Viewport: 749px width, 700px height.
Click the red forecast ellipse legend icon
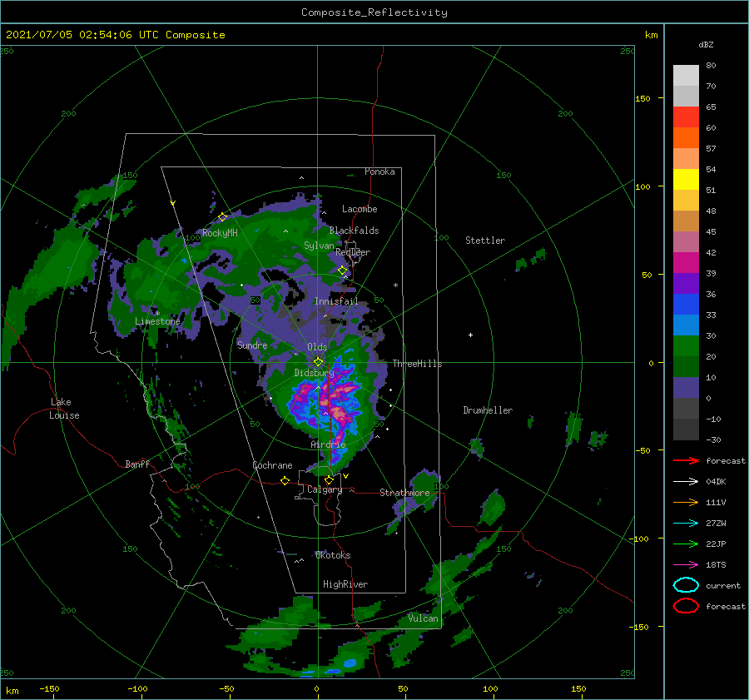[x=686, y=606]
